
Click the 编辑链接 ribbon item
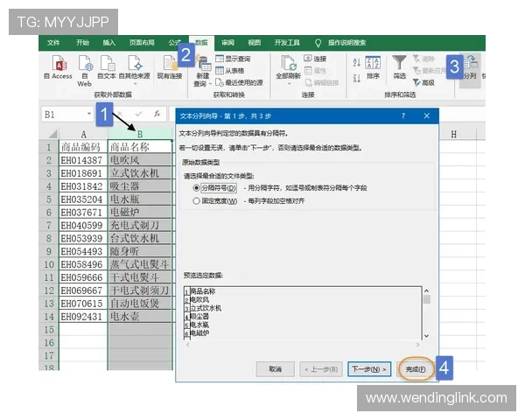pos(322,82)
